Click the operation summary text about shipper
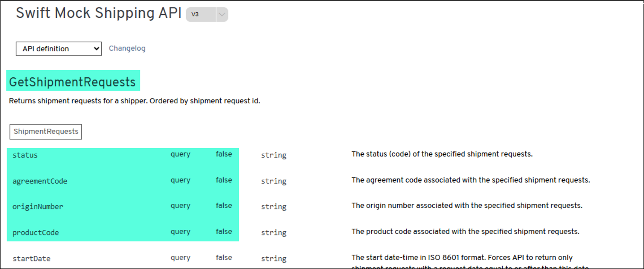Image resolution: width=644 pixels, height=269 pixels. [134, 101]
